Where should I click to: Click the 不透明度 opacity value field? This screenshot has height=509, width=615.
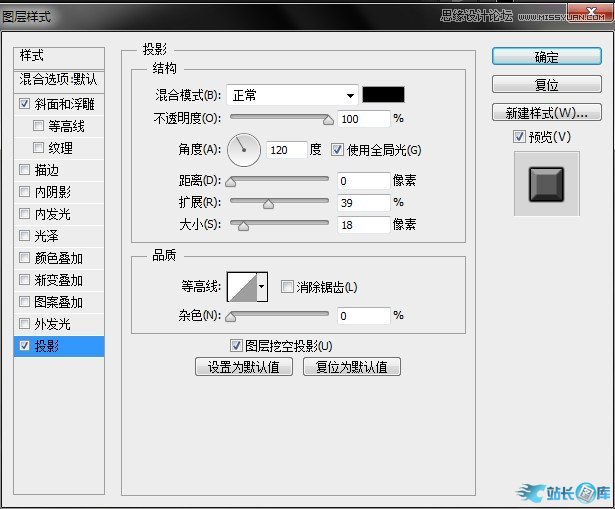point(363,119)
